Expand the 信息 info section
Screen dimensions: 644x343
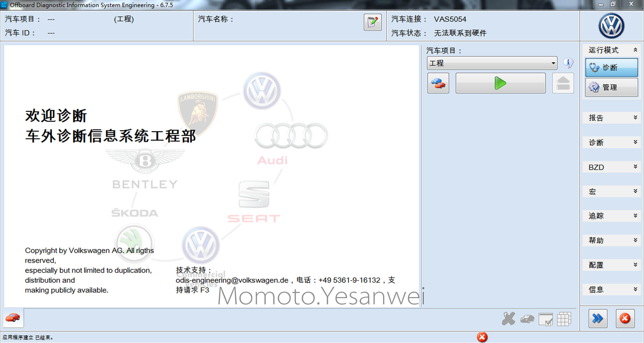(612, 290)
